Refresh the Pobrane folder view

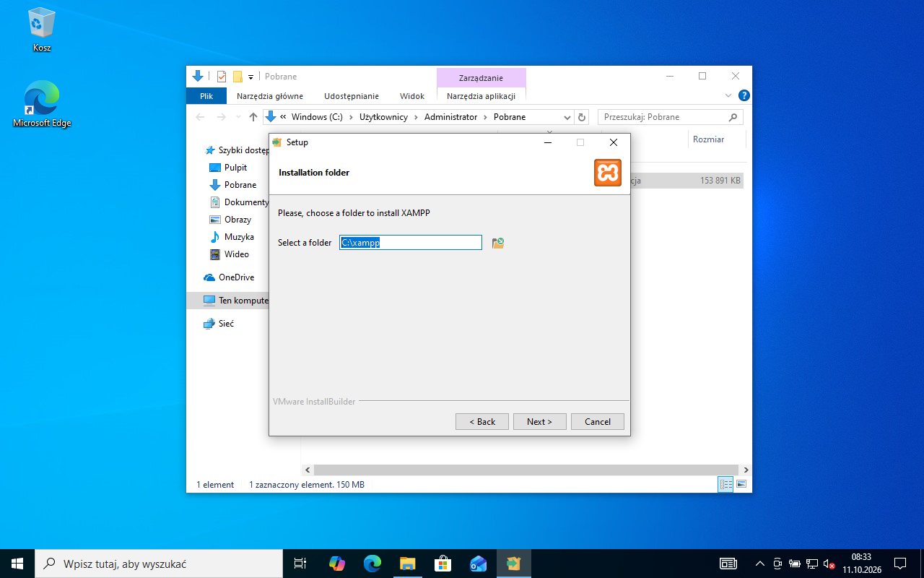tap(582, 117)
